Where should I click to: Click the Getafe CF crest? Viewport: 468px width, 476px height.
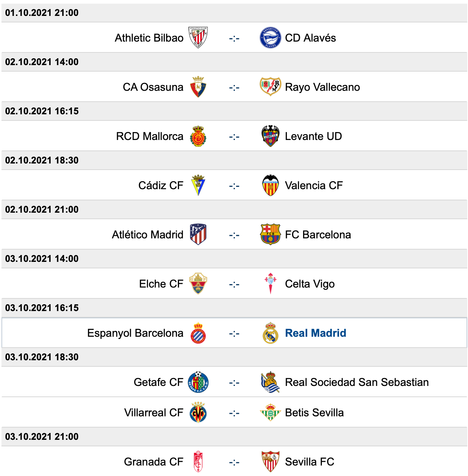coord(198,382)
